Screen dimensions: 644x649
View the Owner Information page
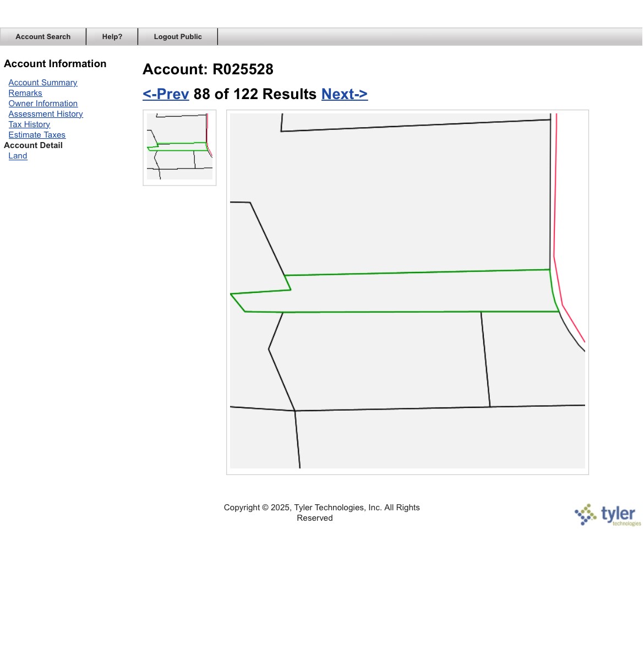click(43, 103)
